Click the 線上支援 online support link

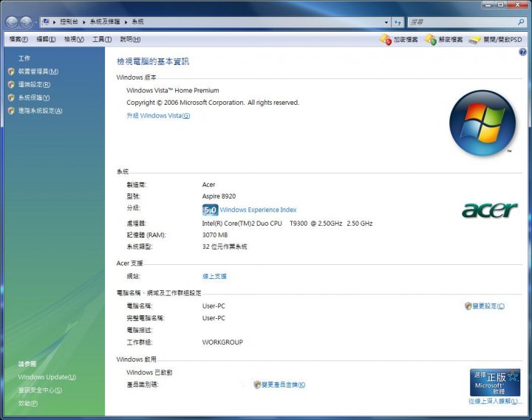pos(214,276)
